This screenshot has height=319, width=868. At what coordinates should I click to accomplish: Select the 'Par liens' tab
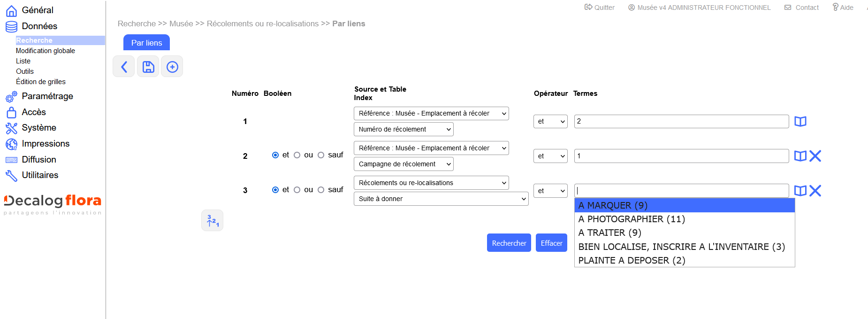[146, 43]
